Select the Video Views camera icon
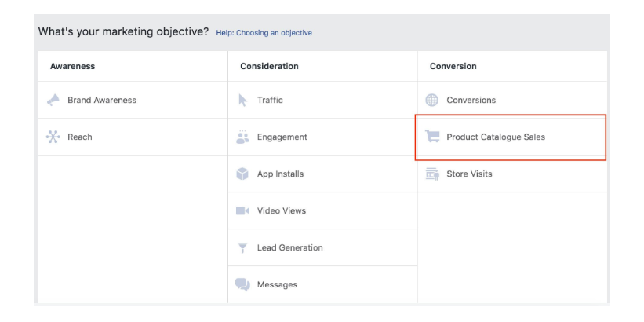This screenshot has width=644, height=322. tap(242, 211)
